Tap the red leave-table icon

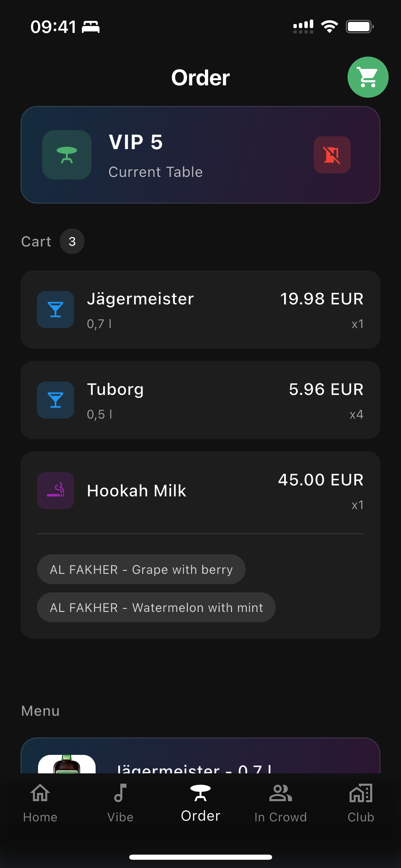click(x=332, y=155)
